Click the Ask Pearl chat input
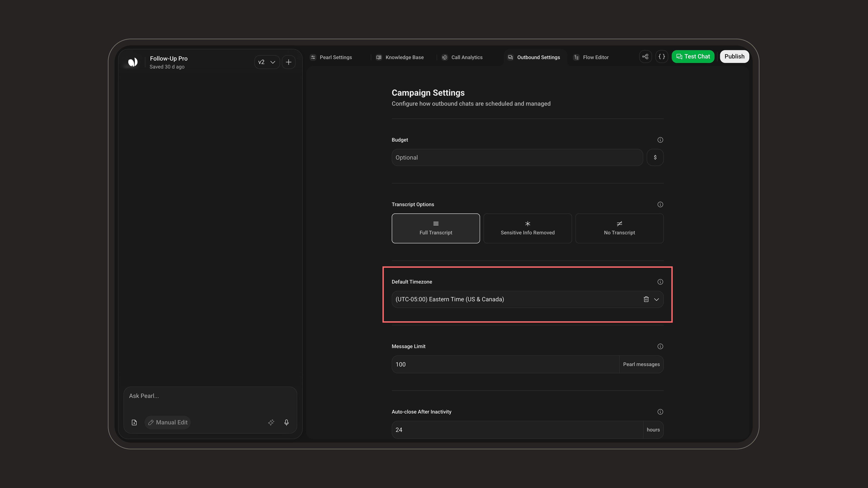 (x=210, y=396)
